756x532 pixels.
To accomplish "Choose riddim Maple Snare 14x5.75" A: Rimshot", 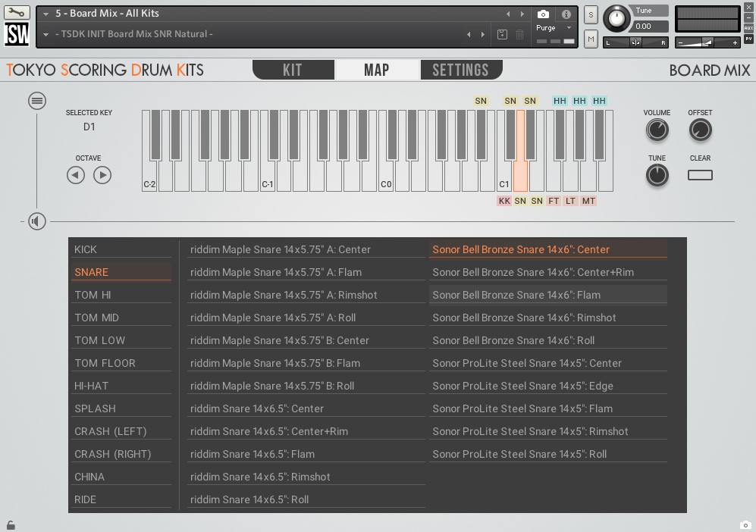I will (x=306, y=295).
